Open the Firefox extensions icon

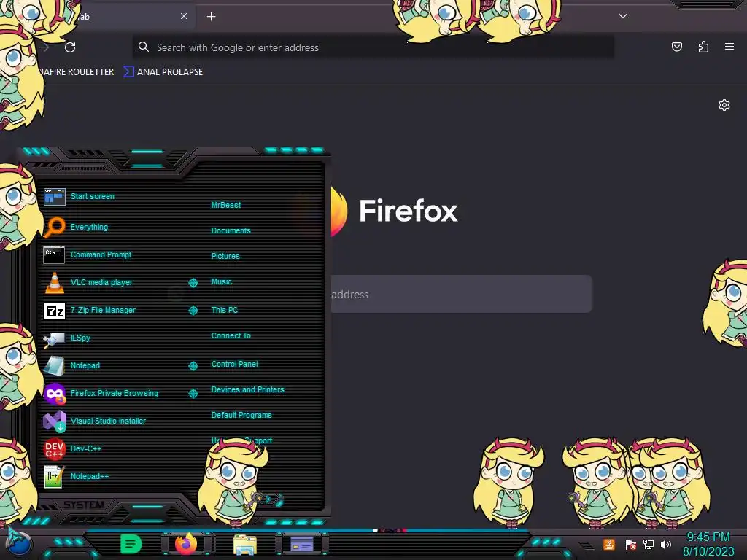coord(703,47)
